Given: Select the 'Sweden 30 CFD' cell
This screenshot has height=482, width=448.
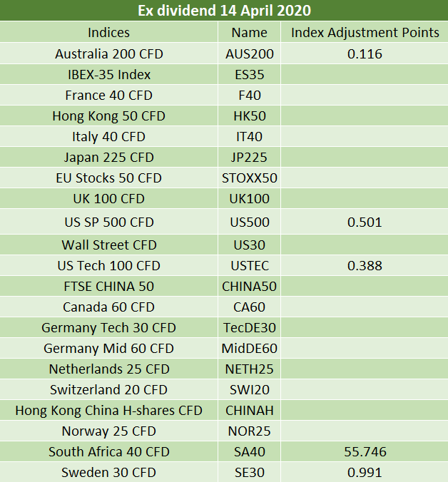Looking at the screenshot, I should (109, 472).
